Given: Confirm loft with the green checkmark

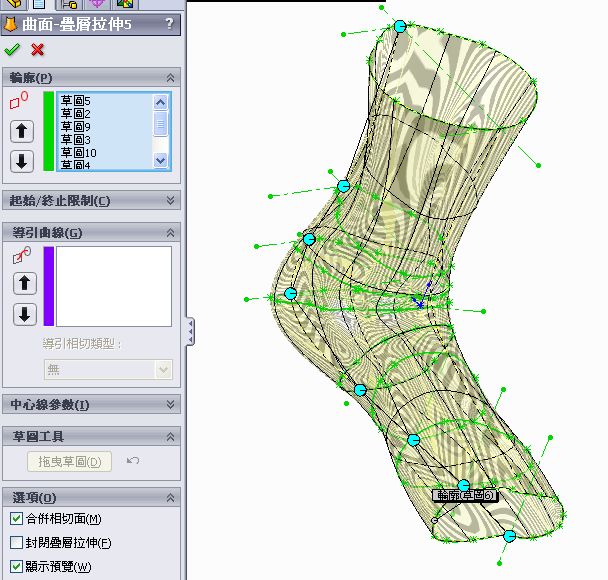Looking at the screenshot, I should [x=12, y=50].
